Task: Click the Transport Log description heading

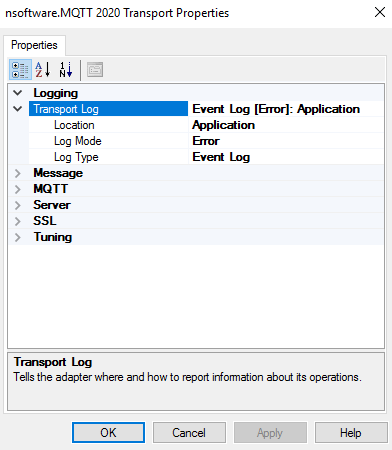Action: click(x=53, y=362)
